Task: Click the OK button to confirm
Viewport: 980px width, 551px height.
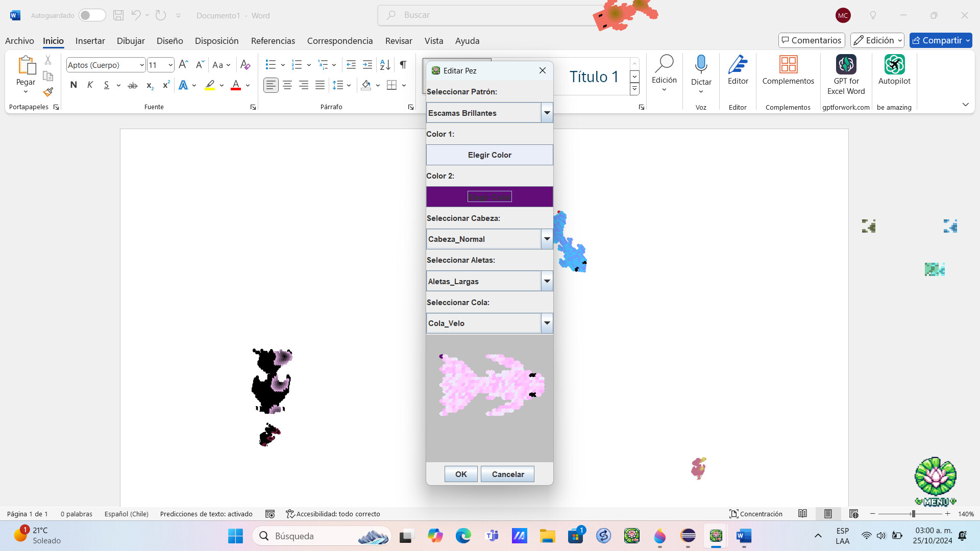Action: pyautogui.click(x=461, y=473)
